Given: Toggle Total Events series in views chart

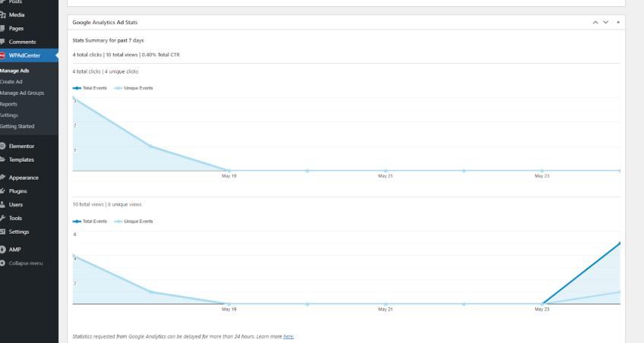Looking at the screenshot, I should coord(90,222).
